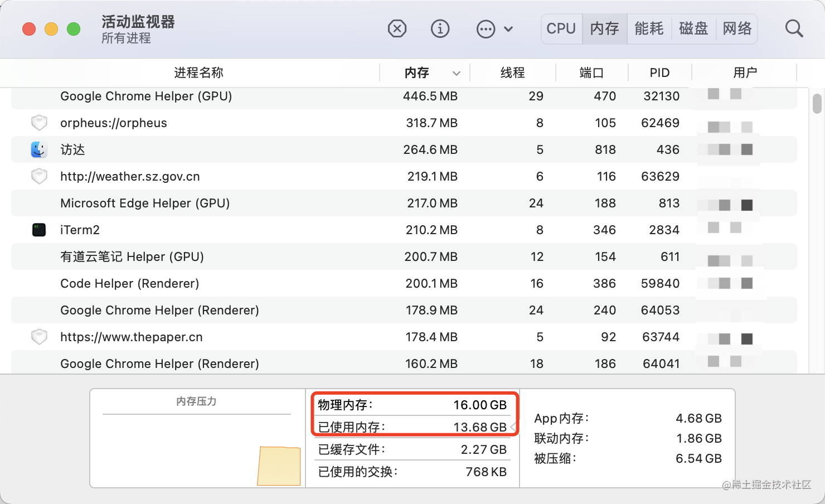Select Code Helper (Renderer) process

pyautogui.click(x=130, y=283)
